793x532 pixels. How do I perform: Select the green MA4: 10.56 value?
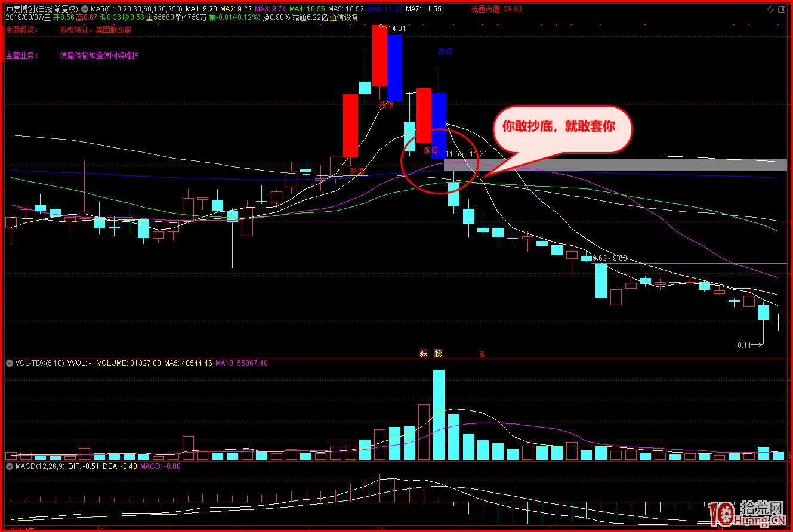(x=307, y=9)
